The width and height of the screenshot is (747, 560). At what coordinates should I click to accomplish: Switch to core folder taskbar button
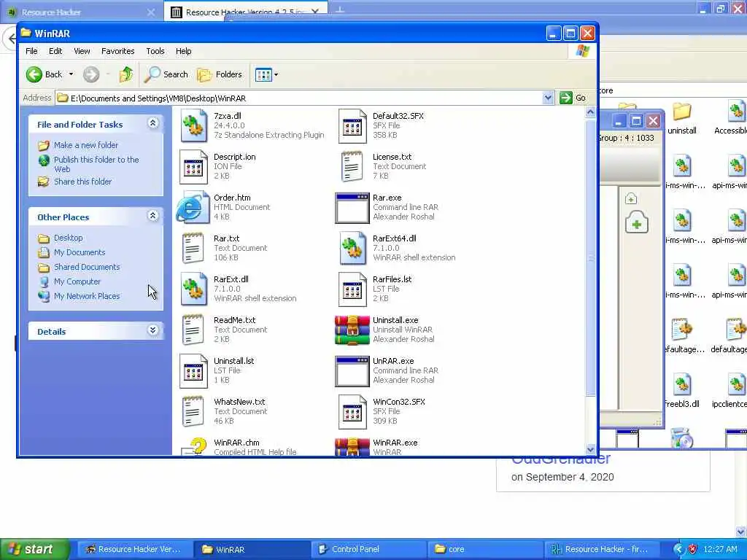pos(485,549)
